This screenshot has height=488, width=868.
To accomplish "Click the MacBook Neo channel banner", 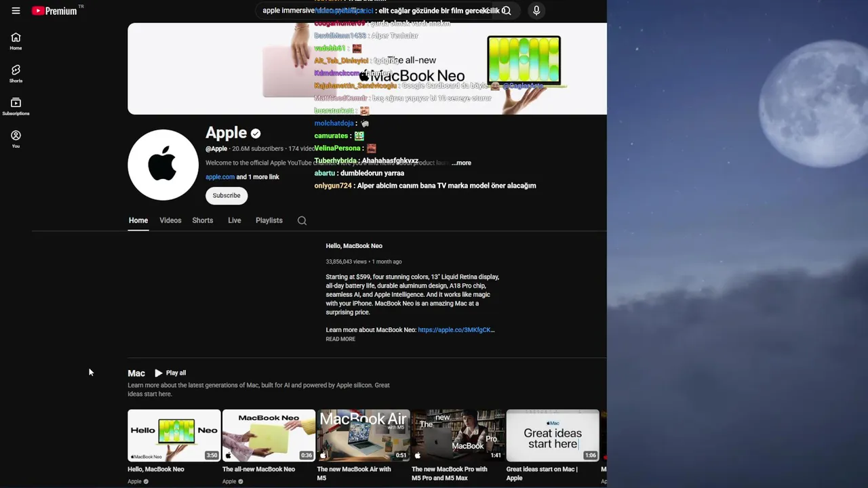I will click(x=367, y=68).
